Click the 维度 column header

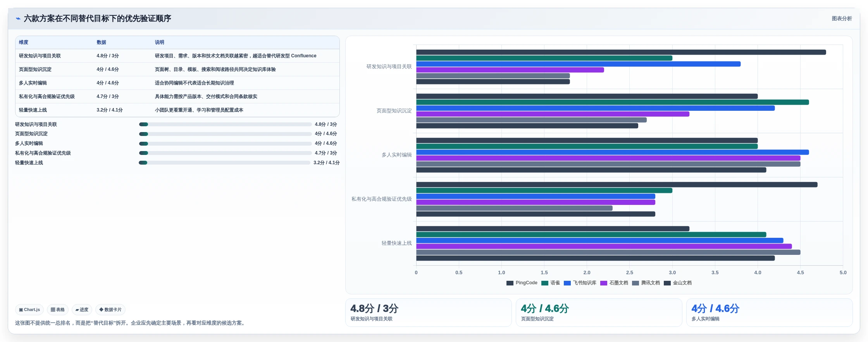24,42
